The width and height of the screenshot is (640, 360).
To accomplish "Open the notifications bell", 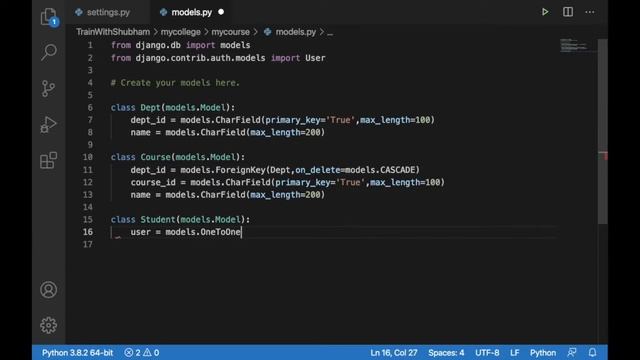I will [592, 352].
